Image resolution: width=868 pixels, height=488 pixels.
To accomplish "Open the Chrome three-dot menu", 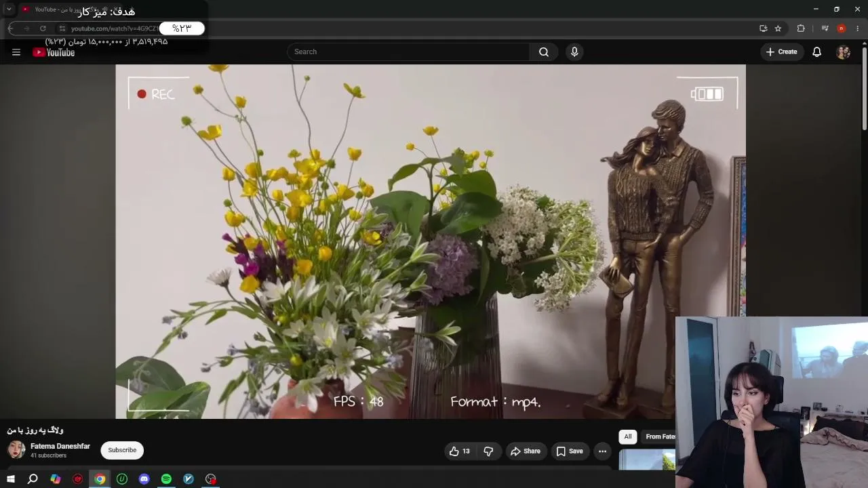I will [858, 28].
